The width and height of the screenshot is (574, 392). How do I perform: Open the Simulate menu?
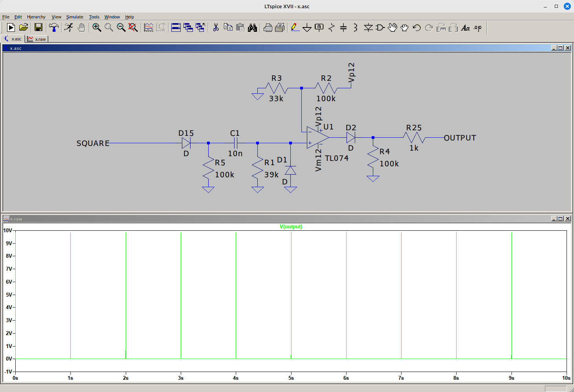[x=75, y=17]
